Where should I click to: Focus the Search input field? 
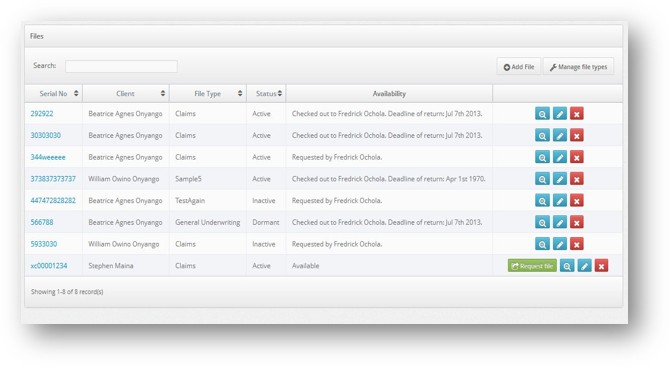pyautogui.click(x=121, y=66)
